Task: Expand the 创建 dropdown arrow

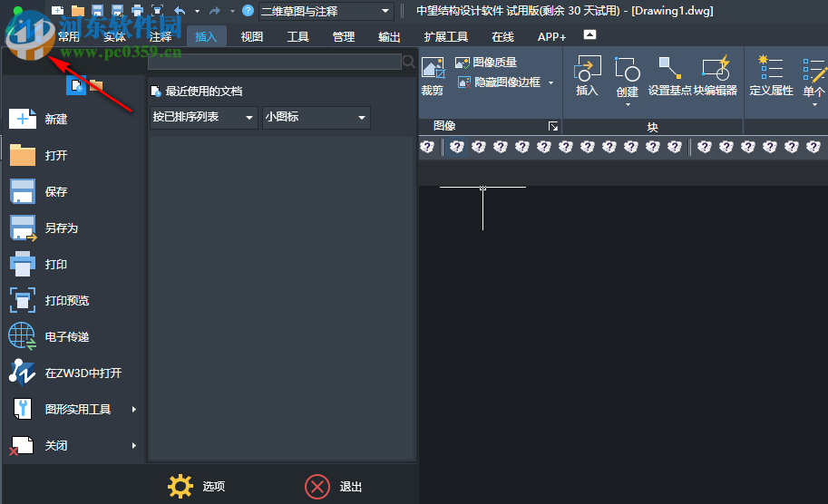Action: (x=628, y=105)
